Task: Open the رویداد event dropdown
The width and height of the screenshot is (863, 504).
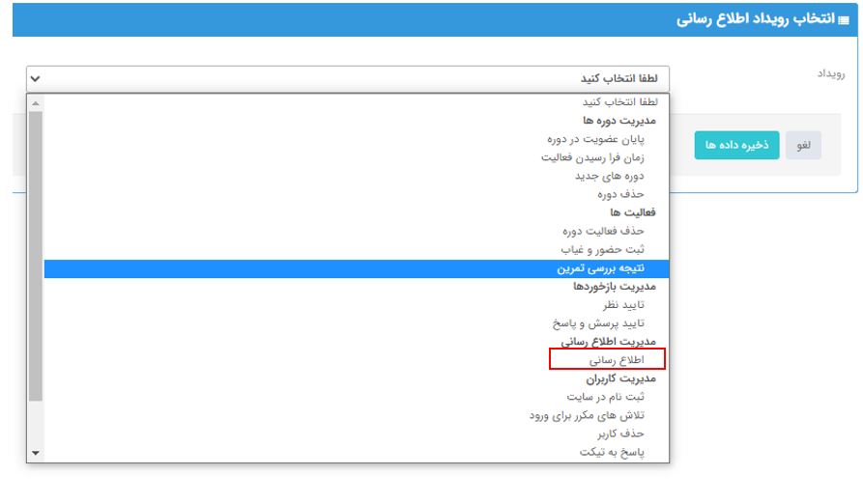Action: [348, 78]
